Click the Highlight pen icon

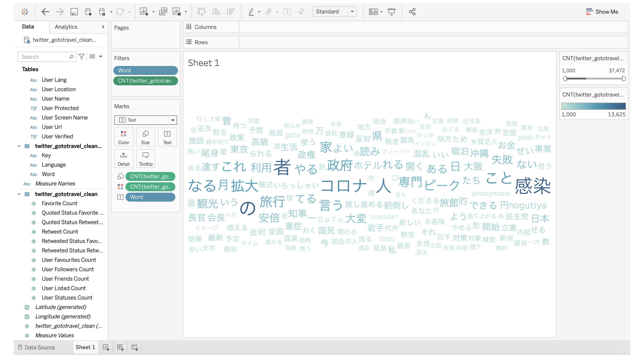[251, 11]
